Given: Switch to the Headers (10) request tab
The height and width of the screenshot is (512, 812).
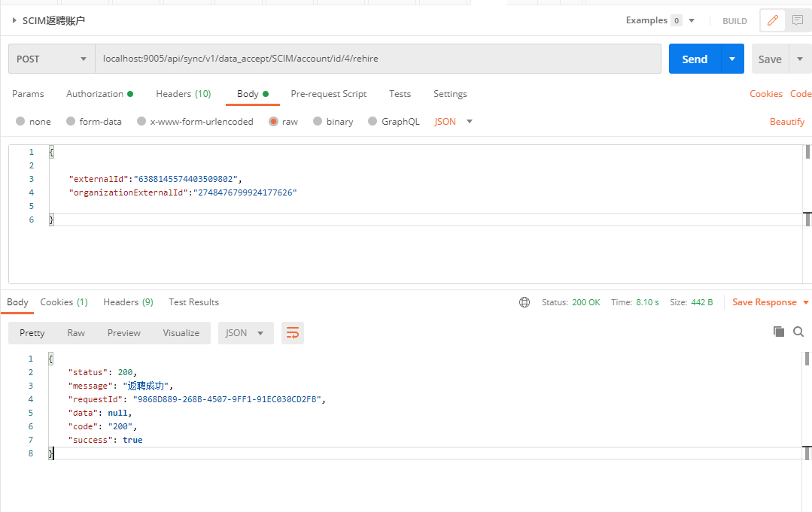Looking at the screenshot, I should [x=183, y=94].
